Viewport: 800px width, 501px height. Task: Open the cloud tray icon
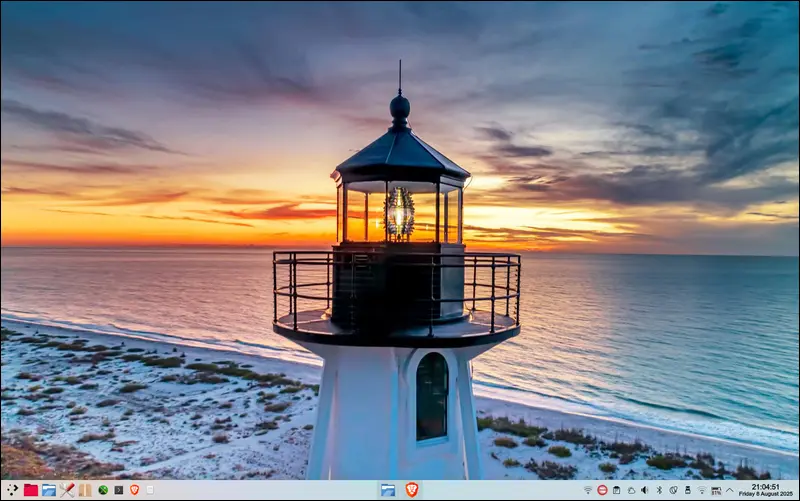pyautogui.click(x=631, y=490)
